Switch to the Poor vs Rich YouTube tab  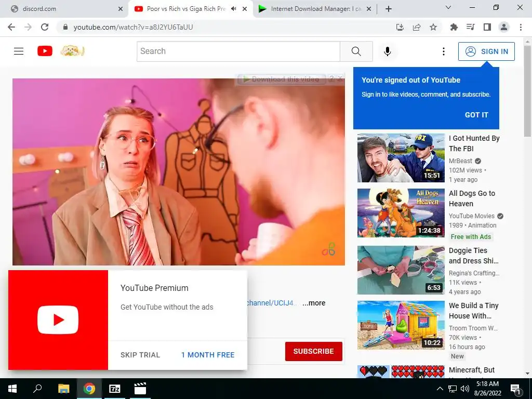click(185, 9)
